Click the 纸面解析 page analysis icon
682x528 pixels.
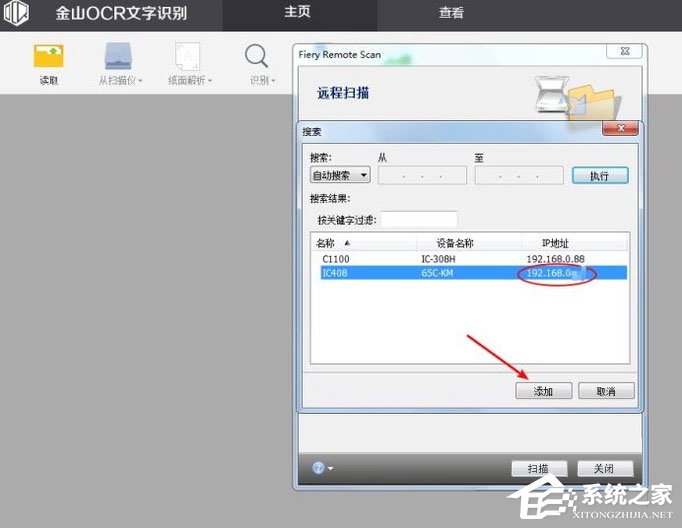(188, 56)
